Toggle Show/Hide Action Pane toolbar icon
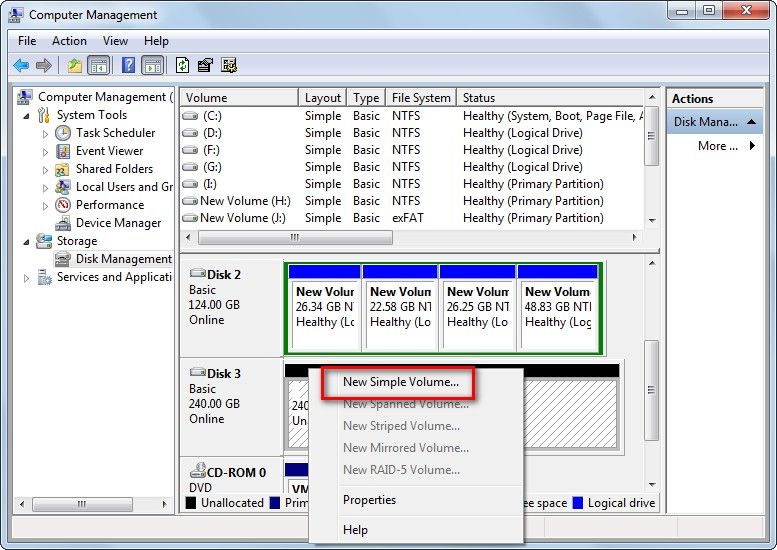 click(152, 65)
